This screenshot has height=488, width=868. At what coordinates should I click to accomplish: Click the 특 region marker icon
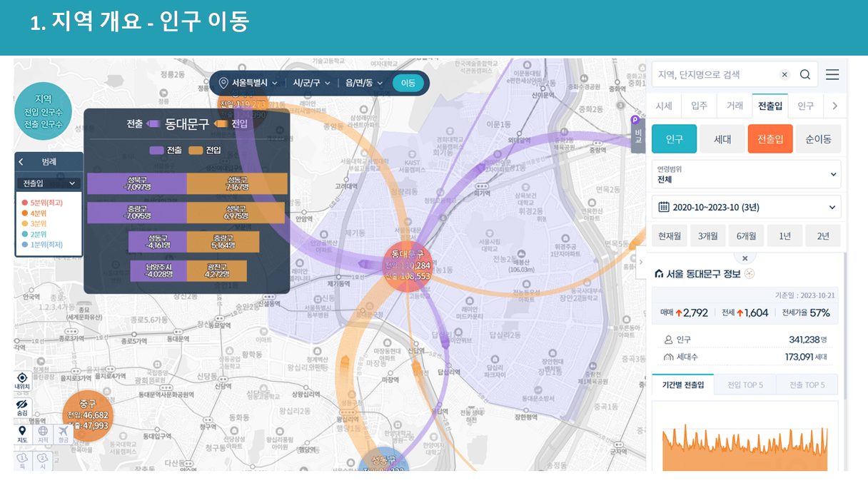tap(22, 460)
